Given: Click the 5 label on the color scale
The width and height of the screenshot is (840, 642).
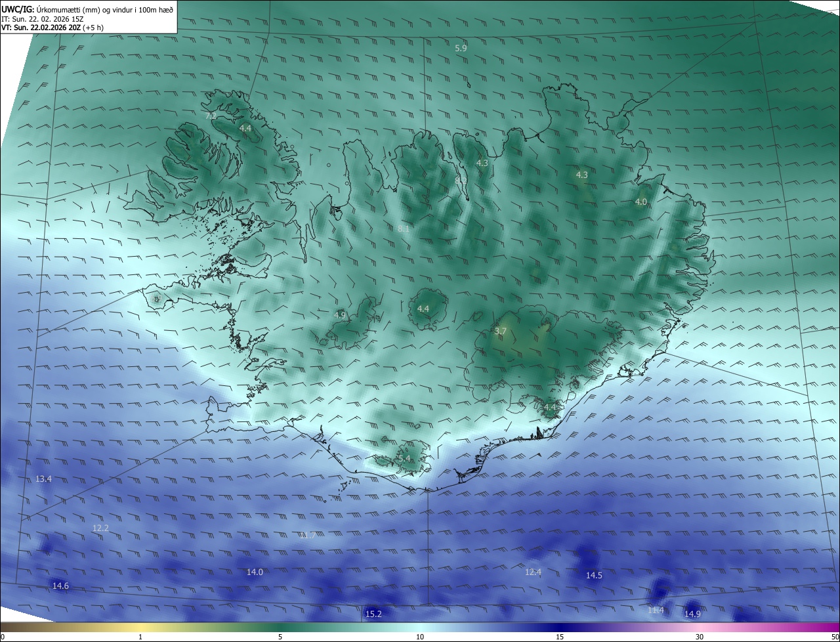Looking at the screenshot, I should 280,637.
